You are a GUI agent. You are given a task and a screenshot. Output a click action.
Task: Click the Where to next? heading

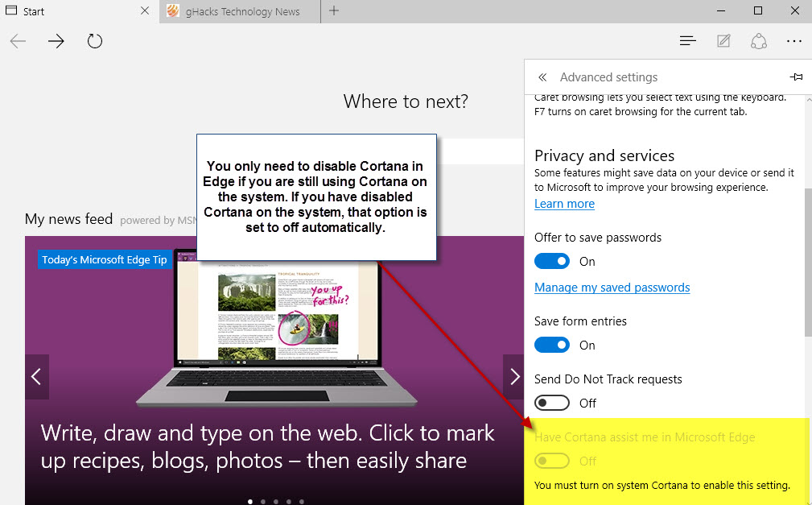click(406, 101)
